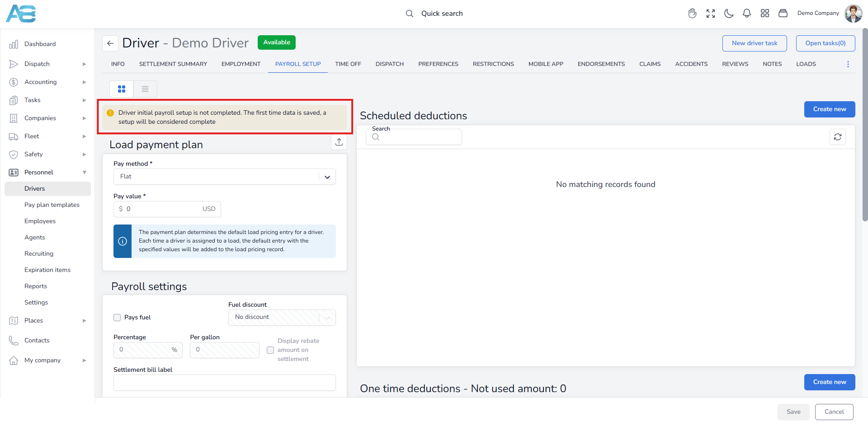868x426 pixels.
Task: Select the ENDORSEMENTS tab
Action: pos(601,64)
